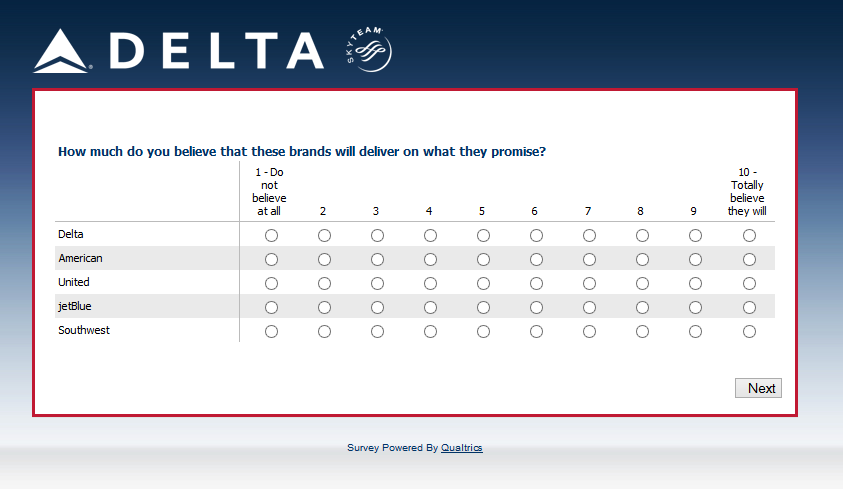This screenshot has width=843, height=489.
Task: Rate jetBlue a 1
Action: (271, 308)
